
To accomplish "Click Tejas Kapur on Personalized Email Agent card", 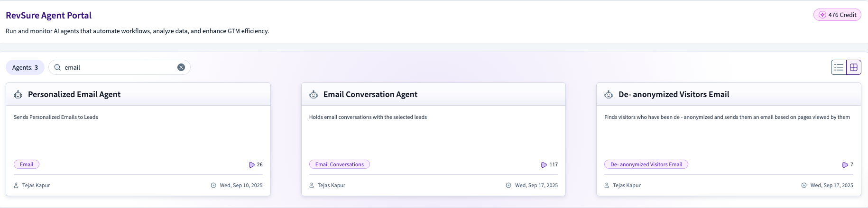I will (x=36, y=185).
